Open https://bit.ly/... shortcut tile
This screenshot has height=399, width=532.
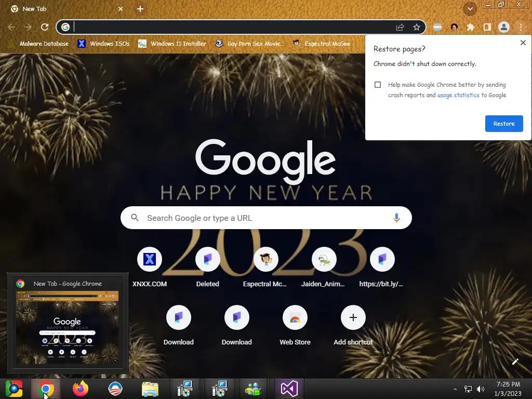pyautogui.click(x=382, y=267)
